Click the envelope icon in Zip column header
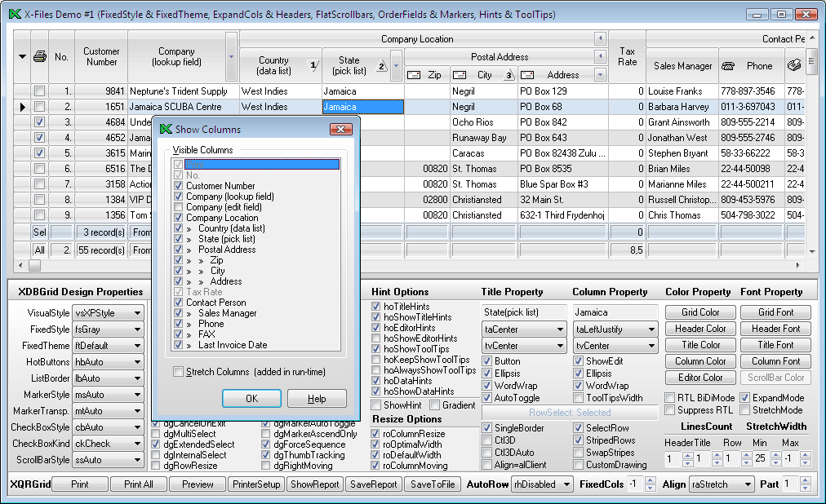The height and width of the screenshot is (504, 826). [x=414, y=75]
